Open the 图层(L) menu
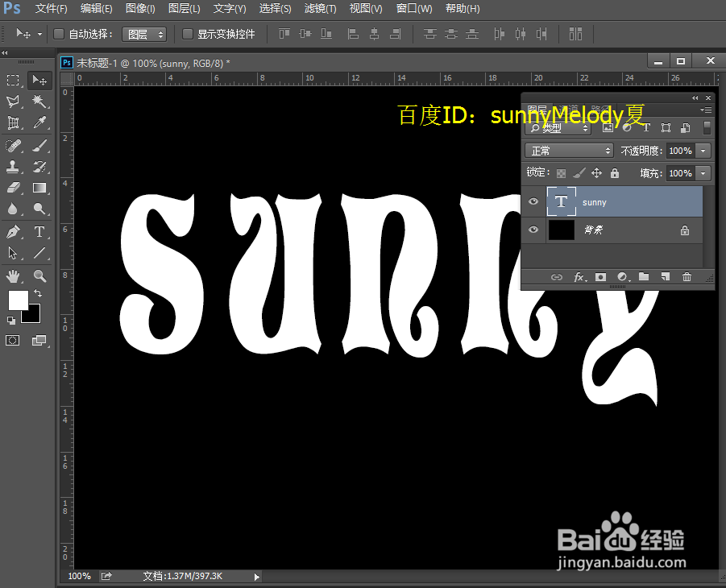The width and height of the screenshot is (726, 588). click(185, 8)
